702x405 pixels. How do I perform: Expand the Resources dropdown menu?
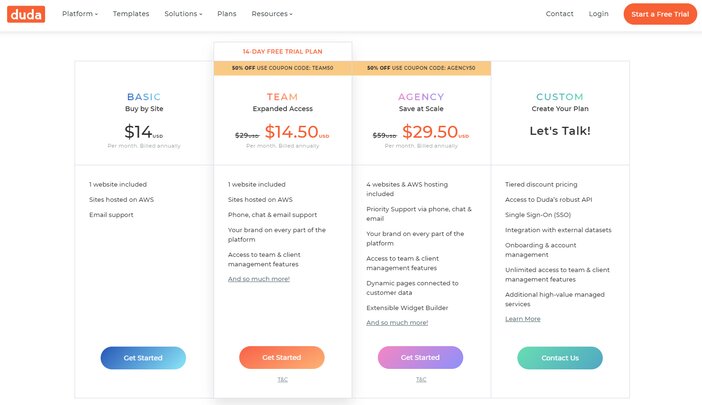(x=272, y=14)
